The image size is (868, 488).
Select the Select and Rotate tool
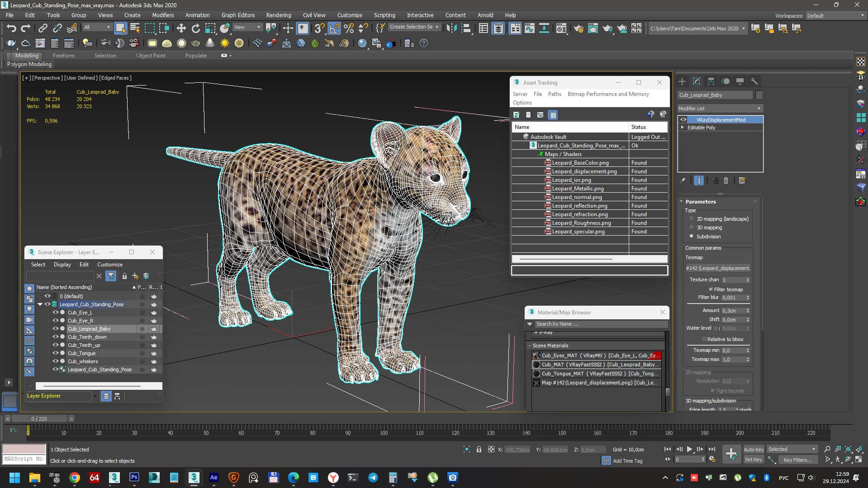click(195, 28)
